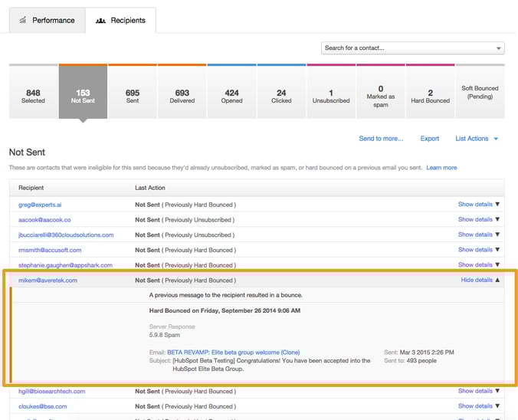Image resolution: width=518 pixels, height=420 pixels.
Task: Click the Export link
Action: click(429, 139)
